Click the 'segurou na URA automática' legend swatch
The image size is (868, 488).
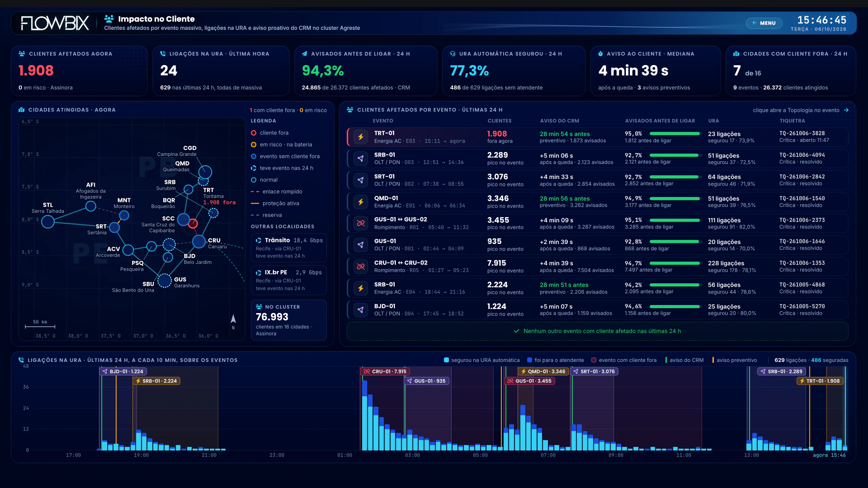tap(447, 360)
